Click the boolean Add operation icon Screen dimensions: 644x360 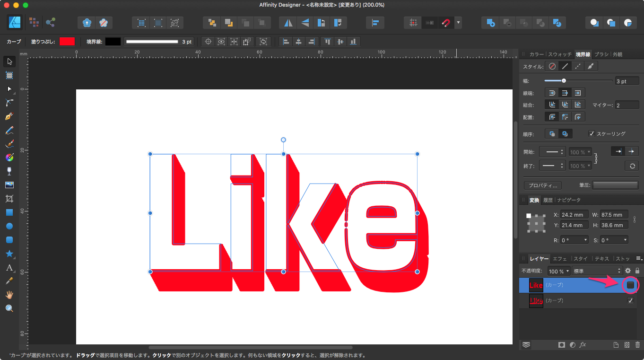pos(490,23)
